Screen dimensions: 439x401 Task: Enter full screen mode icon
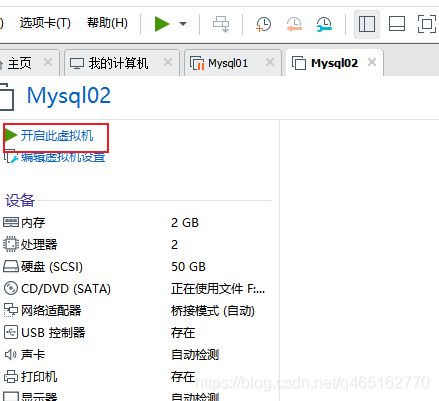[427, 24]
